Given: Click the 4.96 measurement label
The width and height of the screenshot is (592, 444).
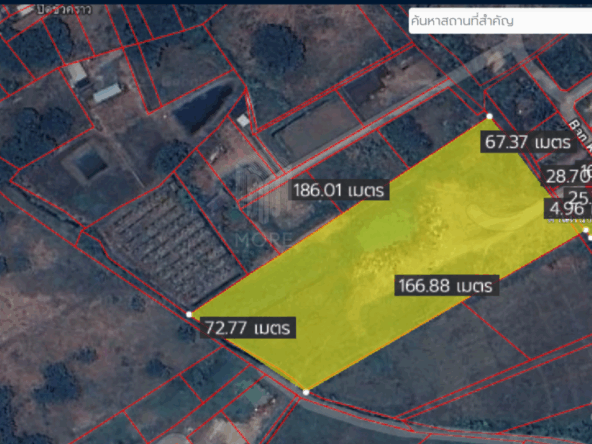Looking at the screenshot, I should [568, 209].
